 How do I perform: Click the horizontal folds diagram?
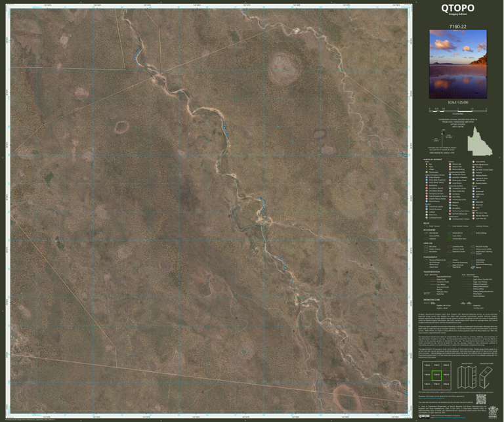(x=486, y=377)
